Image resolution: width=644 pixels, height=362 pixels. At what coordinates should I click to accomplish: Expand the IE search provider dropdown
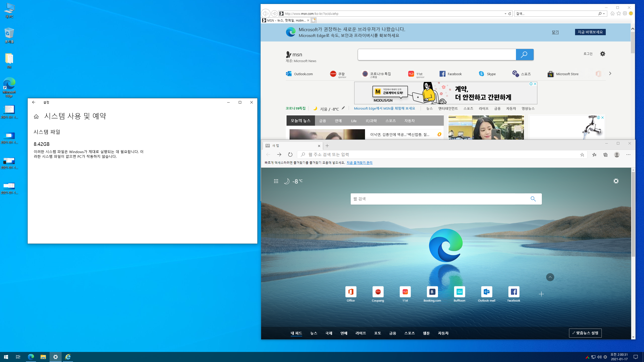point(604,14)
